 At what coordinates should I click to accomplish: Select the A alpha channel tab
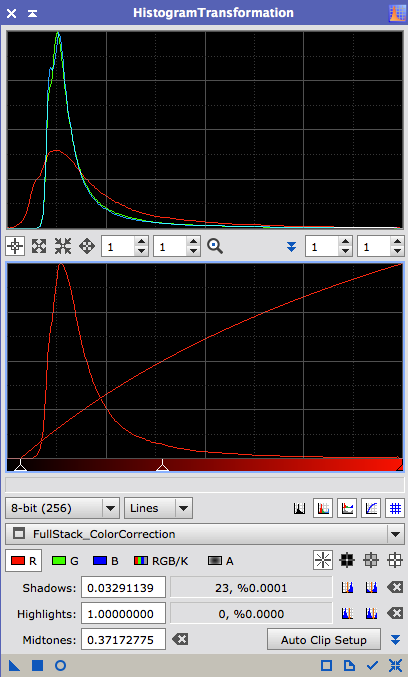pos(221,561)
